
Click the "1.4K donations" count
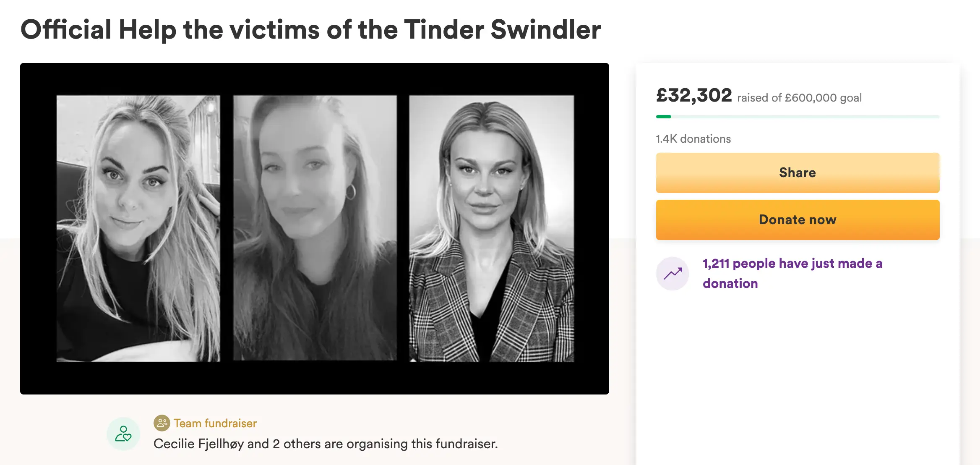pos(693,139)
